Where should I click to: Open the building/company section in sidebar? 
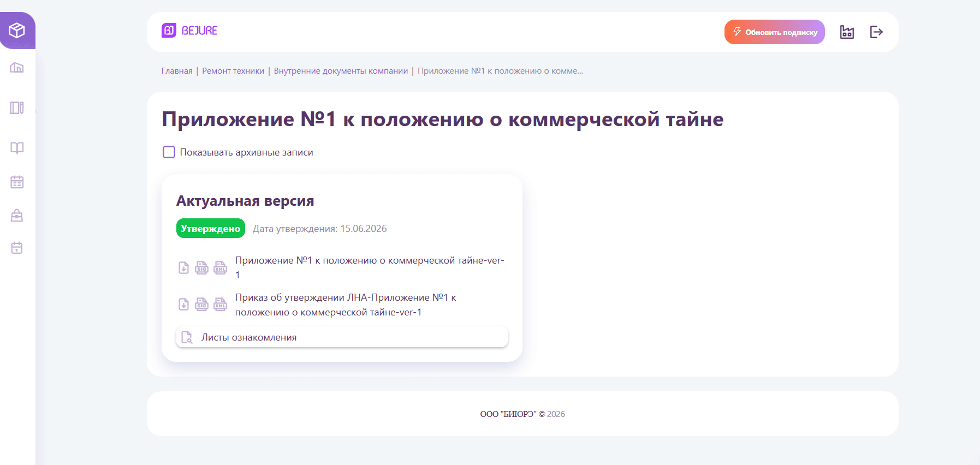click(17, 68)
